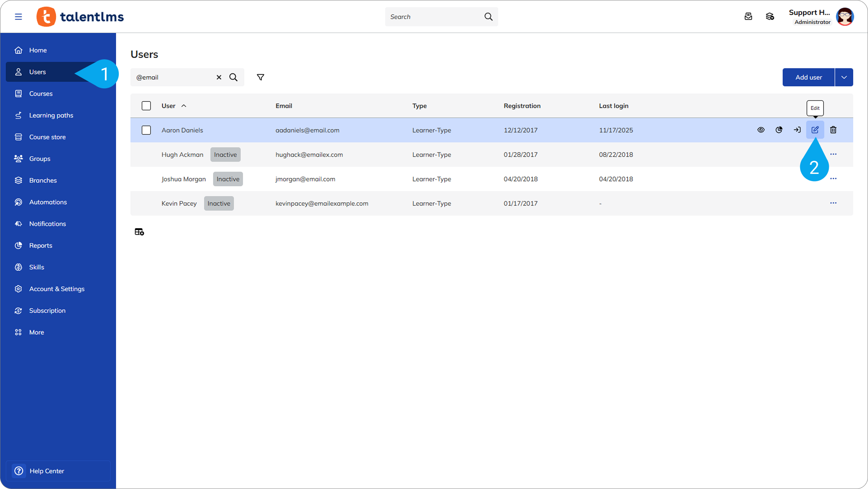Expand the Add user dropdown arrow
This screenshot has height=489, width=868.
click(x=844, y=77)
